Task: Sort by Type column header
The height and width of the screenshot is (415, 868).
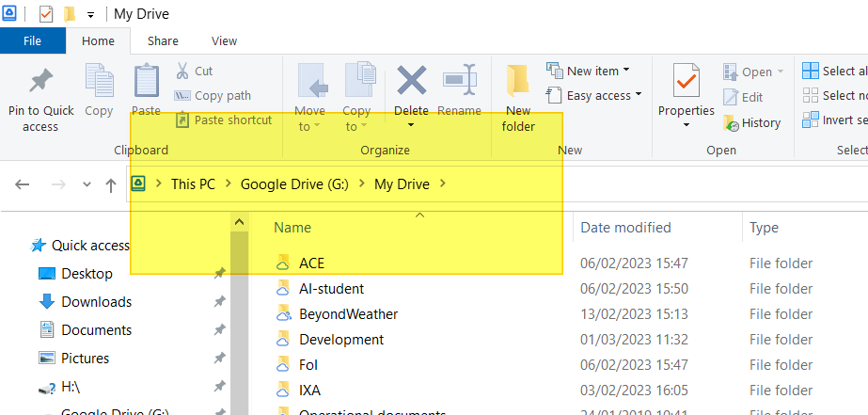Action: [x=764, y=228]
